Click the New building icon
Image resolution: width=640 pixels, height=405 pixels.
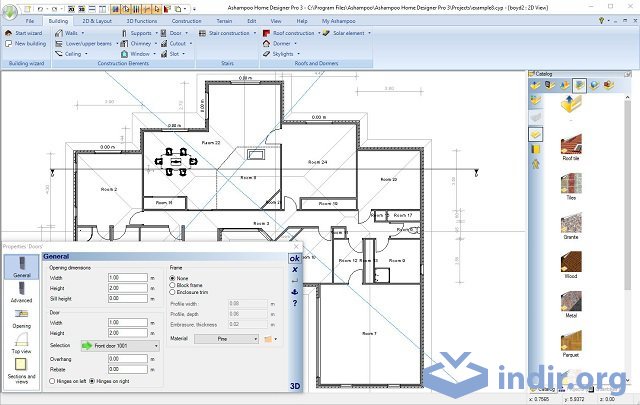click(x=8, y=43)
